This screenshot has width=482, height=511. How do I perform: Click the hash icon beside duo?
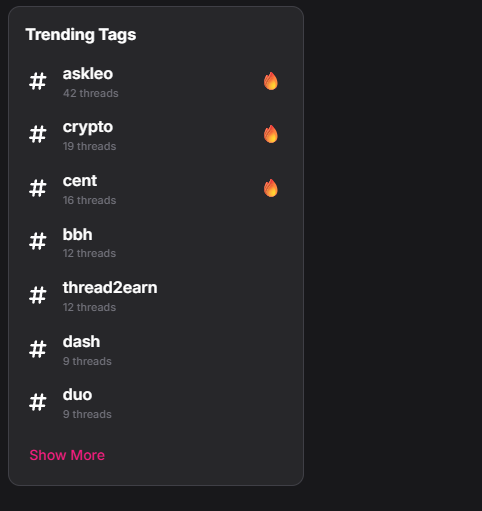coord(37,403)
